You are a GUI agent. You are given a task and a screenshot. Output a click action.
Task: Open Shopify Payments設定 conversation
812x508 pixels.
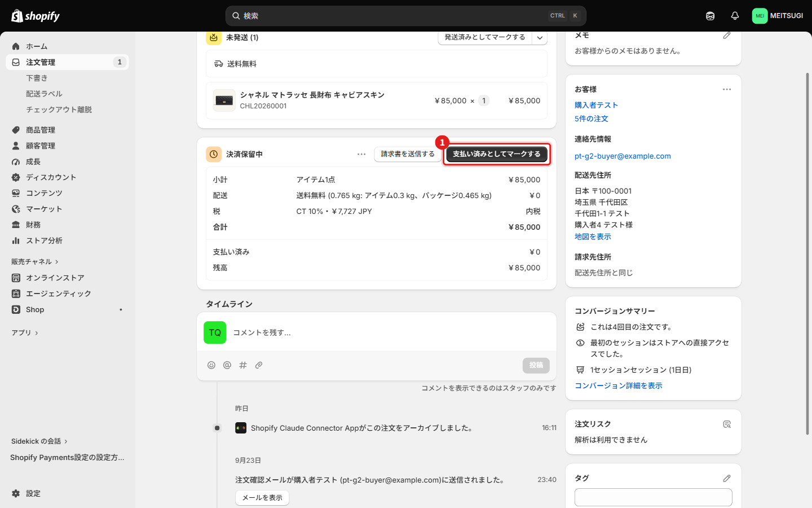(x=67, y=457)
